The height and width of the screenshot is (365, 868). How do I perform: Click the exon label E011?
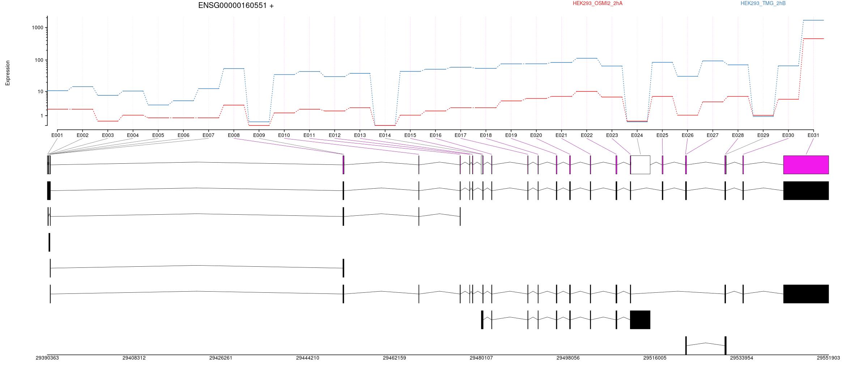tap(309, 136)
